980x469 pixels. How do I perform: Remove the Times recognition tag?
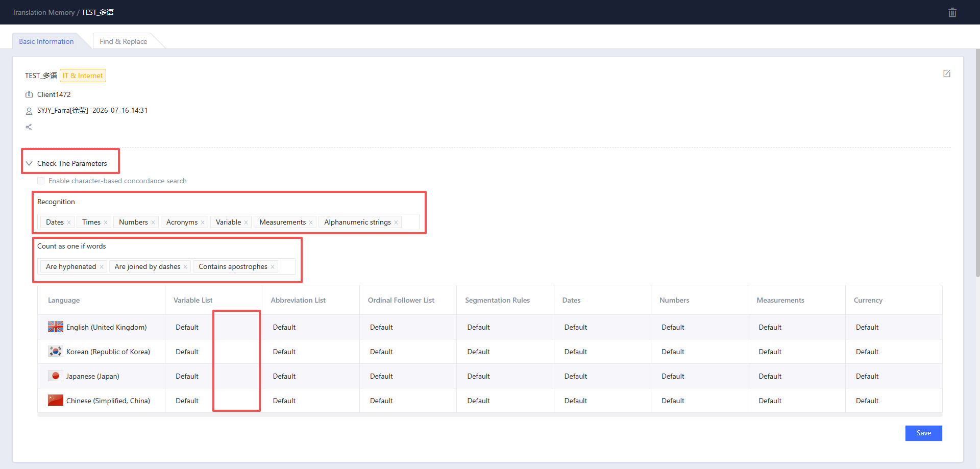[x=106, y=223]
